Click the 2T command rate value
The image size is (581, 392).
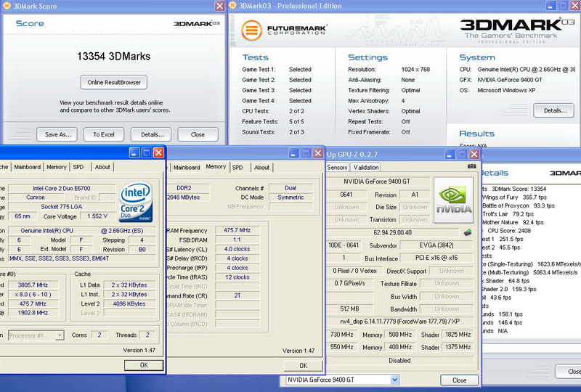(x=237, y=295)
